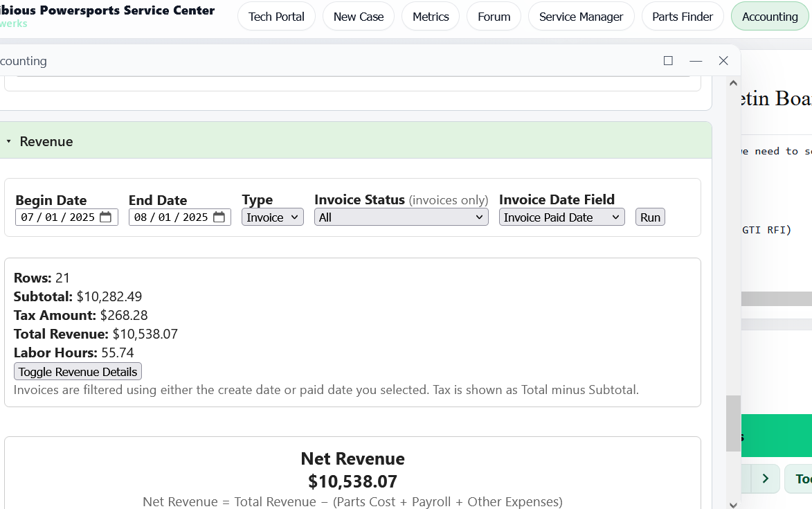The width and height of the screenshot is (812, 509).
Task: Collapse the Revenue section
Action: 9,141
